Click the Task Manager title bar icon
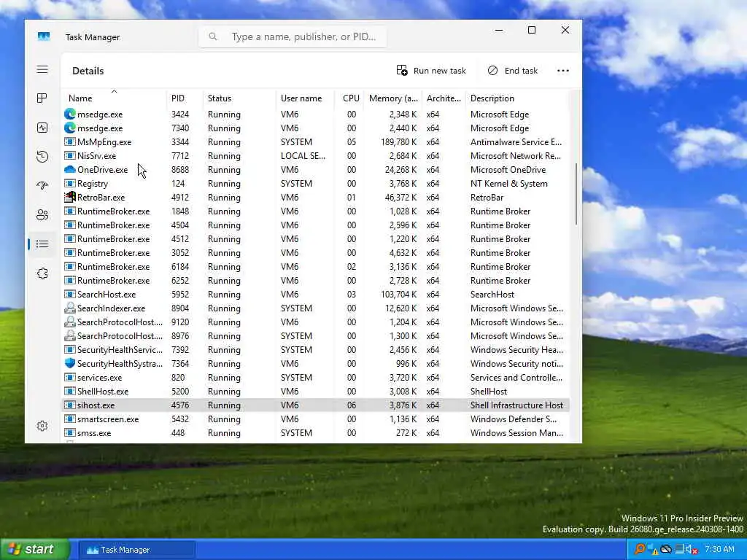The height and width of the screenshot is (560, 747). 44,36
